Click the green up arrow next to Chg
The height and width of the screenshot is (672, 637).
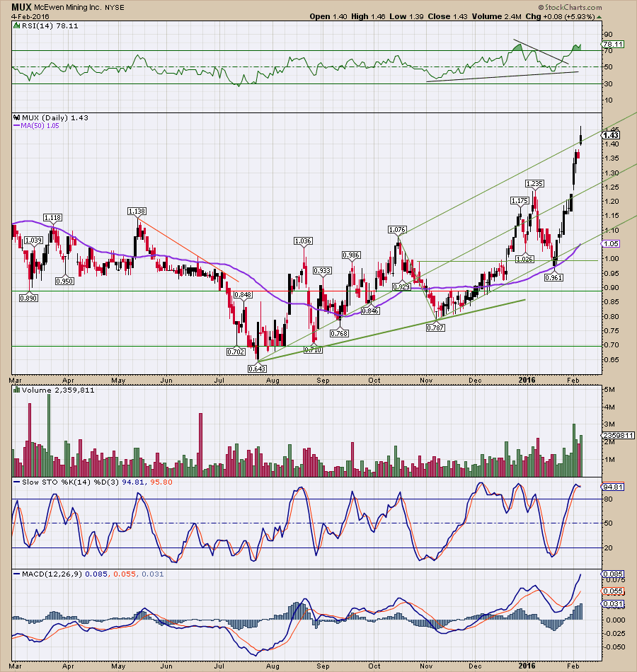tap(599, 17)
